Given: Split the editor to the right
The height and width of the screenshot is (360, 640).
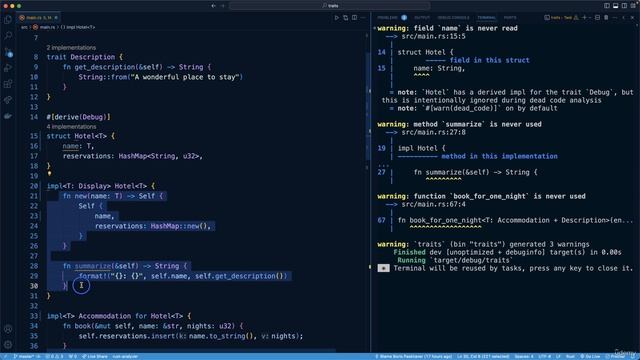Looking at the screenshot, I should click(354, 18).
